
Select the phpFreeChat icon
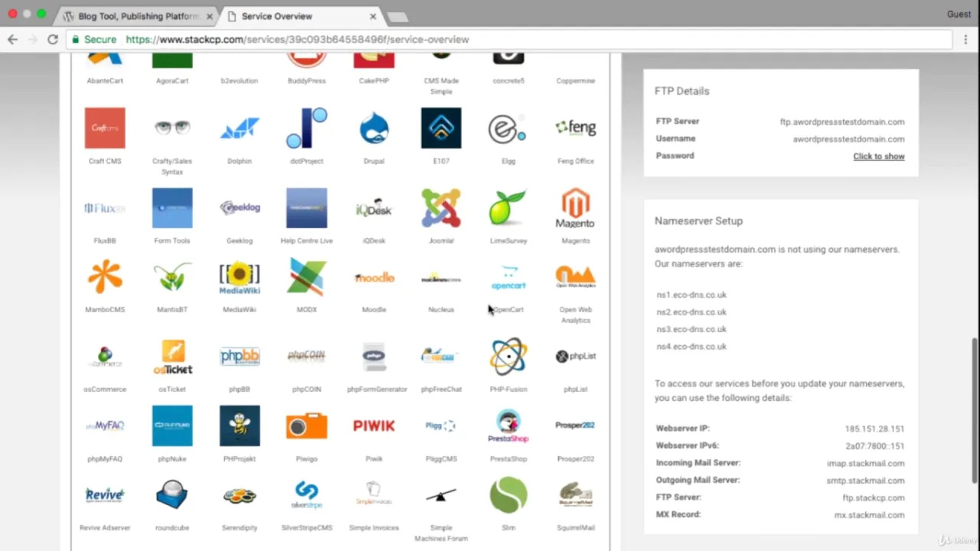441,357
